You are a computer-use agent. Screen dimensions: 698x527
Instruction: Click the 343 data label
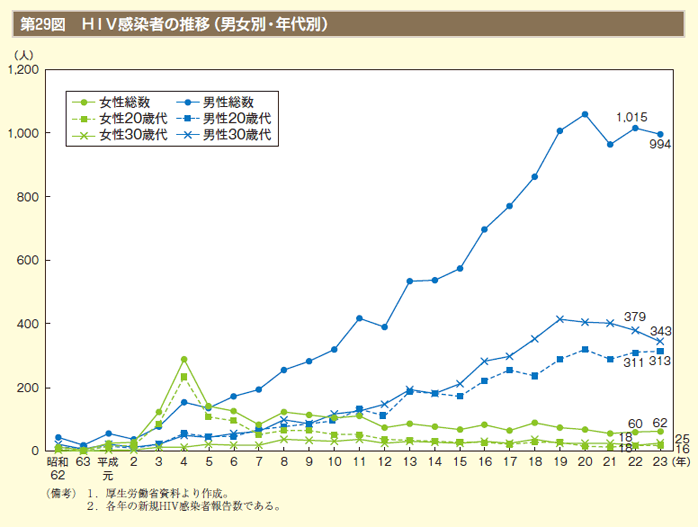point(661,331)
